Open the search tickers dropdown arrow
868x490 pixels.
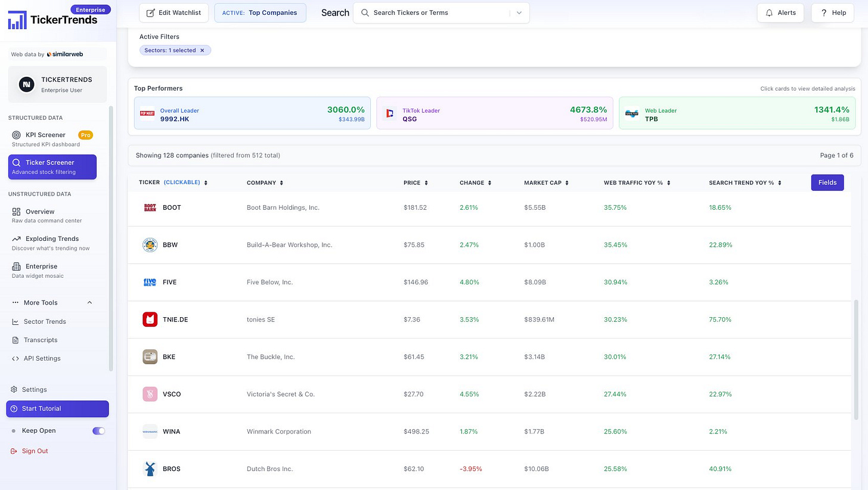click(x=519, y=13)
